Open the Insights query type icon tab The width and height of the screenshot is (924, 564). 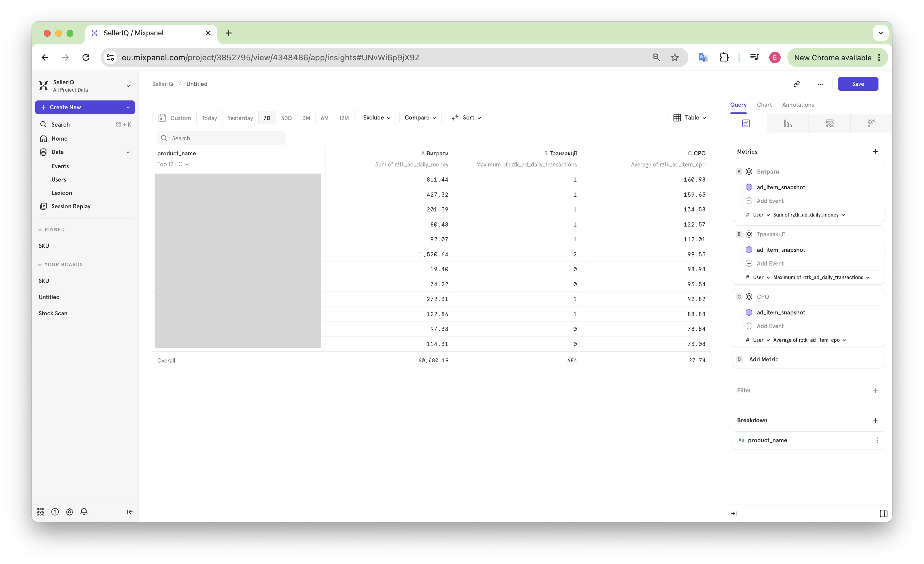coord(746,123)
